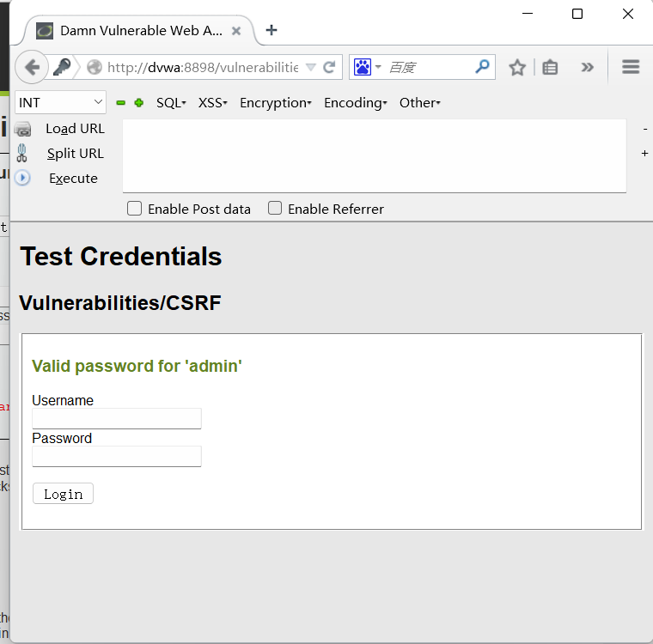653x644 pixels.
Task: Enlarge the HackBar text area with plus
Action: [x=644, y=153]
